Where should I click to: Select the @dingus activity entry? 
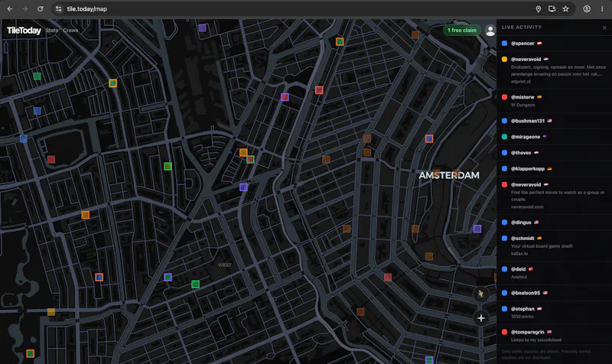point(554,222)
